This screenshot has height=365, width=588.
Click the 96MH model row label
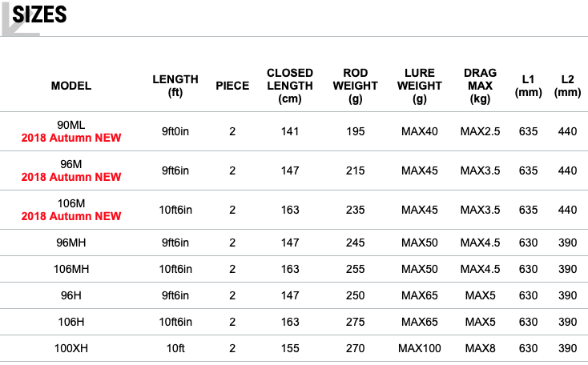point(71,243)
